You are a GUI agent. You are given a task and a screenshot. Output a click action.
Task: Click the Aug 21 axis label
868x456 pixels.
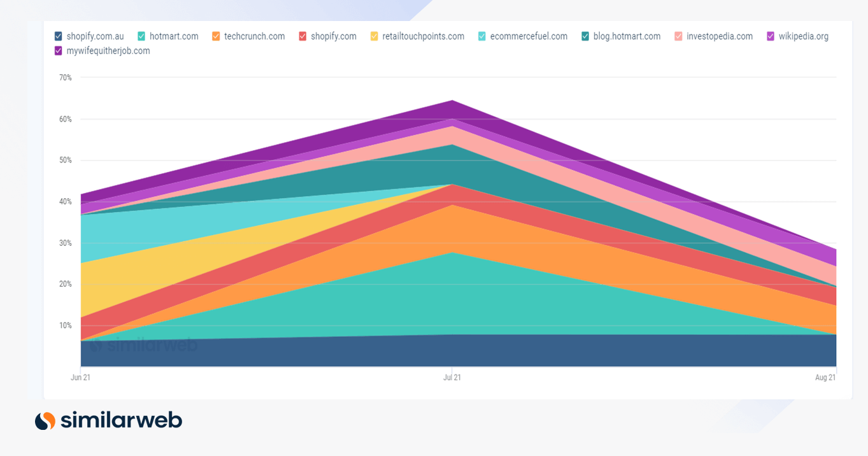coord(825,377)
